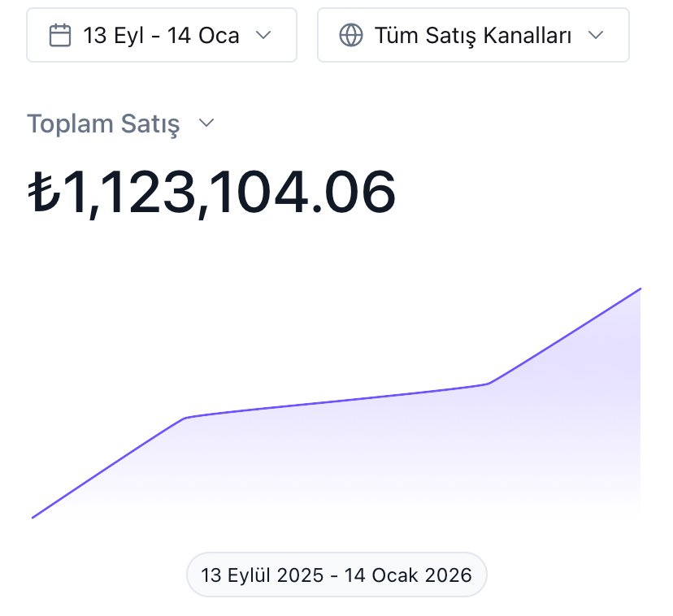Click the chart line's highest end point

point(640,288)
